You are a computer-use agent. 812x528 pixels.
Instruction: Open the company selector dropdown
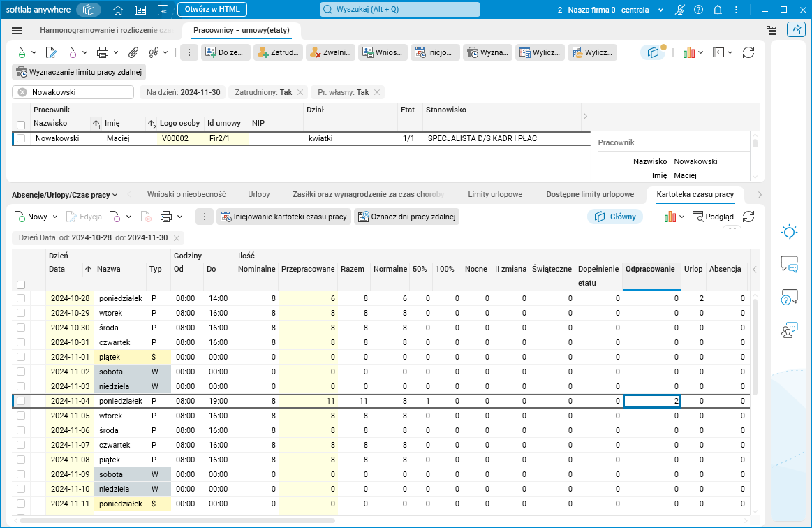611,10
